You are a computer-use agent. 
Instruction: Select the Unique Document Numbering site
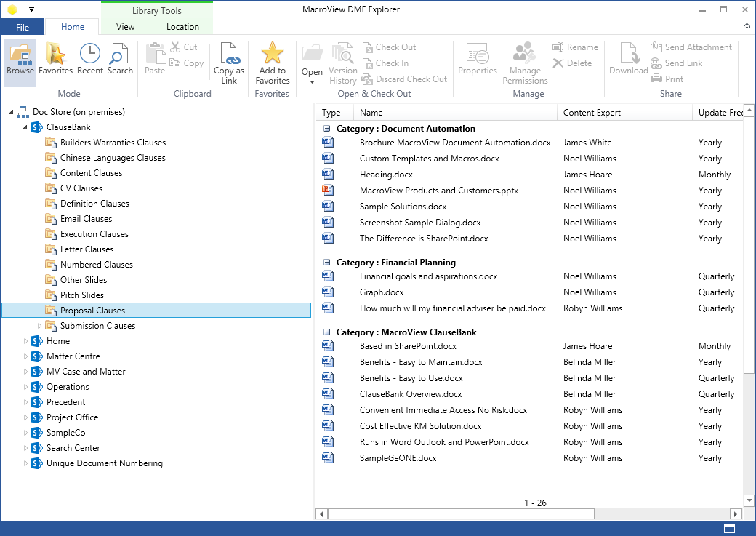click(x=104, y=463)
